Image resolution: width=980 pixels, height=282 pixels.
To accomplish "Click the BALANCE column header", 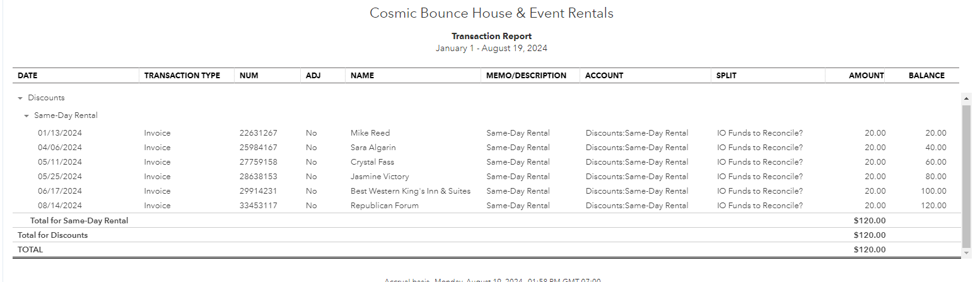I will click(x=926, y=76).
